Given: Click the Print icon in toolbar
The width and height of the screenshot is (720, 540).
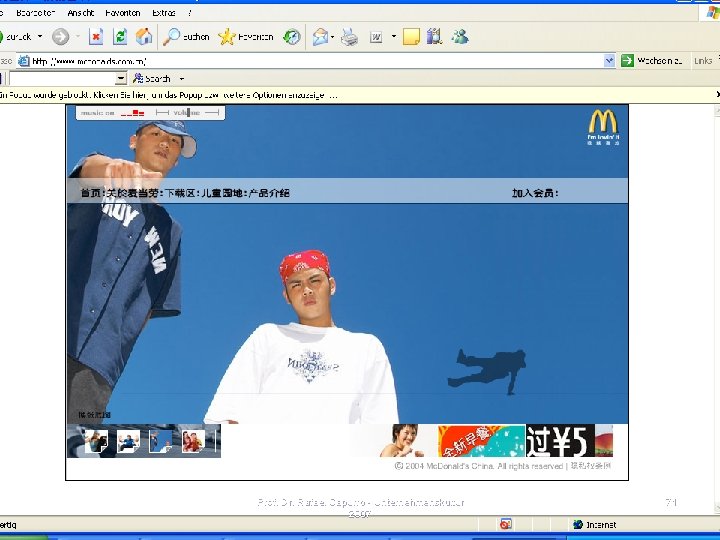Looking at the screenshot, I should pos(349,37).
